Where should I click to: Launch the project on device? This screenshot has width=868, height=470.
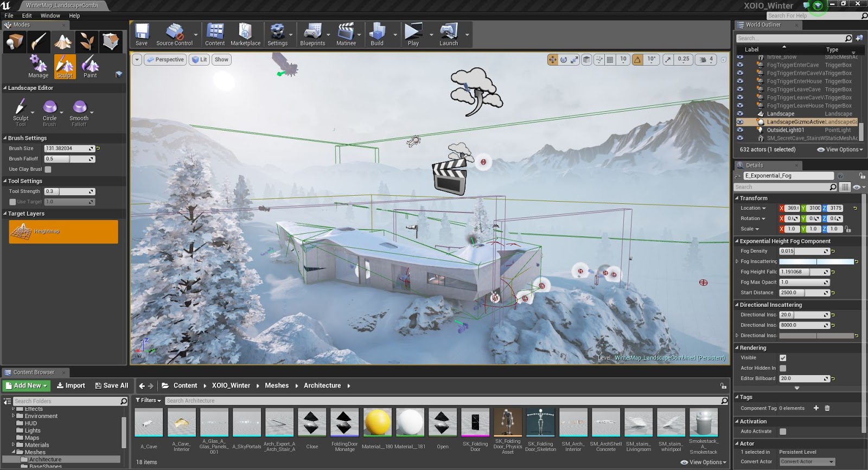pyautogui.click(x=449, y=35)
